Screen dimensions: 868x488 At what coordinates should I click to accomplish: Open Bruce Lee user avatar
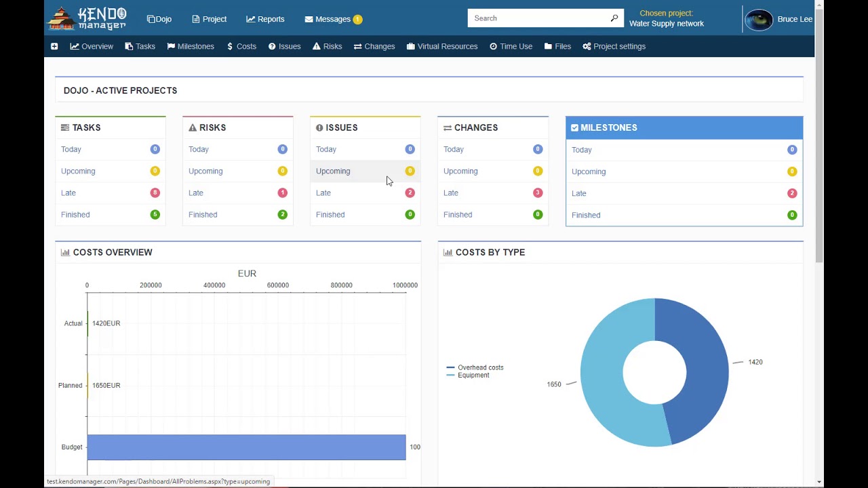click(758, 19)
